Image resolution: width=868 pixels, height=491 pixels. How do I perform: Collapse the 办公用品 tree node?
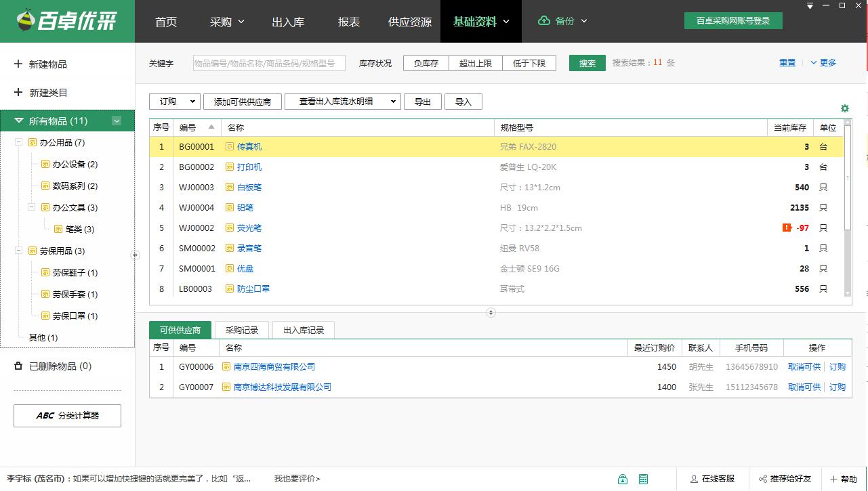[18, 143]
